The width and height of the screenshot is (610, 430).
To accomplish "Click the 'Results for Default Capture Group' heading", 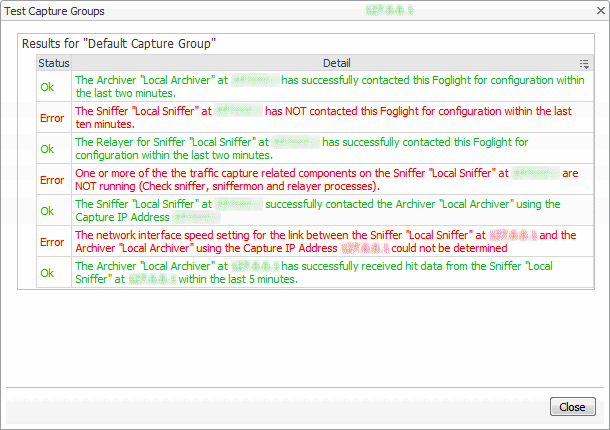I will coord(119,44).
